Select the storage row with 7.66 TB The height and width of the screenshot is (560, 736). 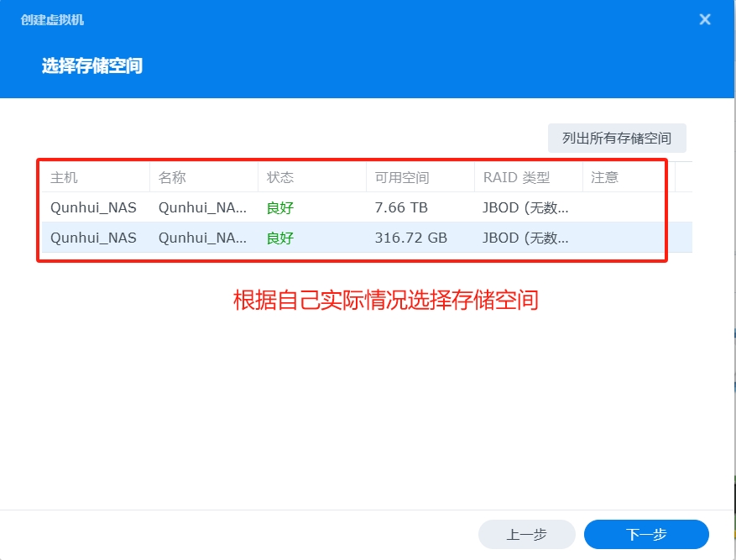[367, 207]
